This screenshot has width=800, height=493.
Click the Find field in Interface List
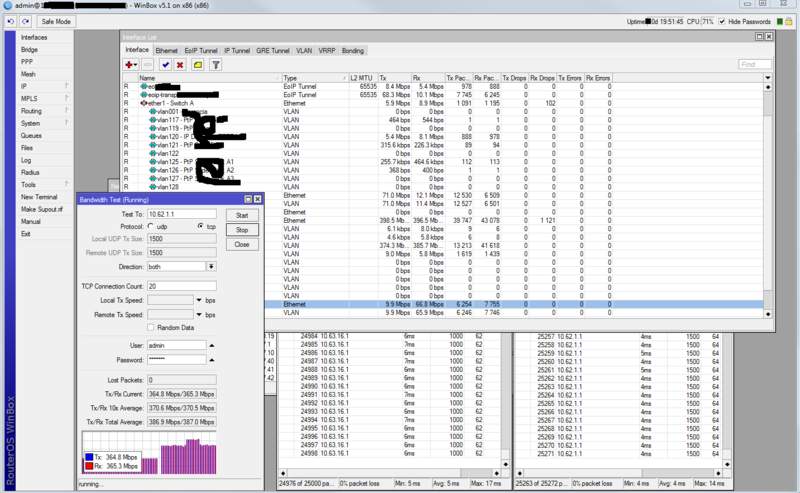click(755, 64)
